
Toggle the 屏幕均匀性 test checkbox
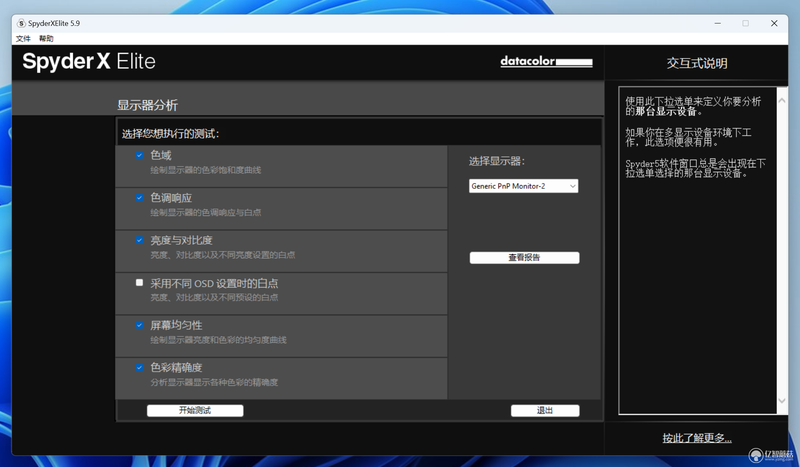click(139, 325)
